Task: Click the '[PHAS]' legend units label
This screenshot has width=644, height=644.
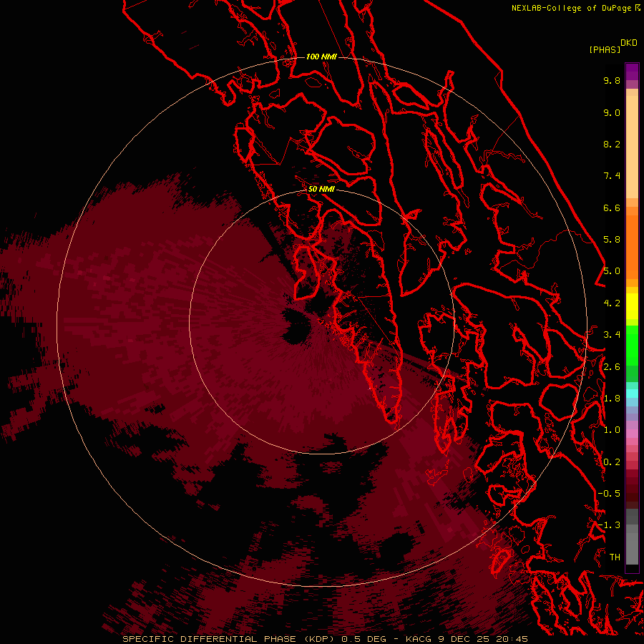Action: click(605, 49)
